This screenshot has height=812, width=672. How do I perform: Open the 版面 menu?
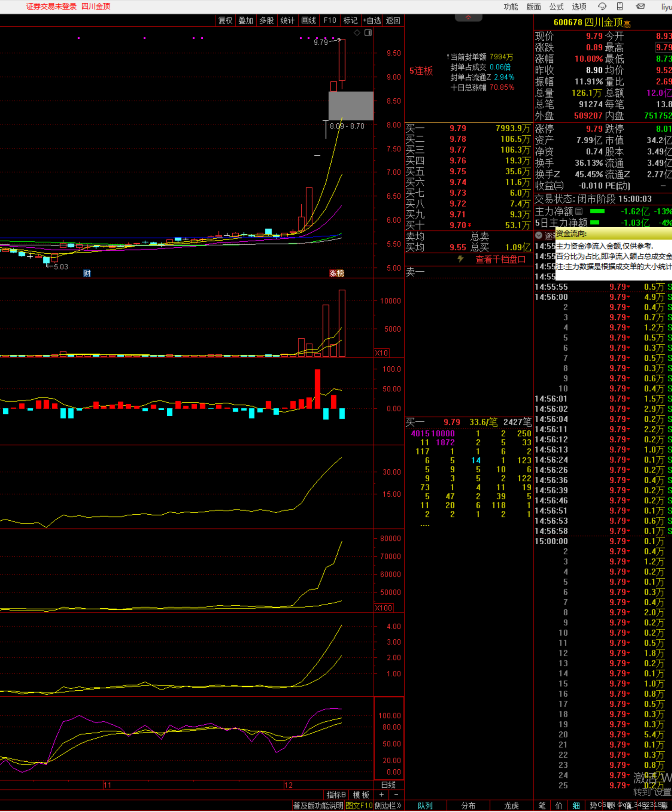click(534, 6)
